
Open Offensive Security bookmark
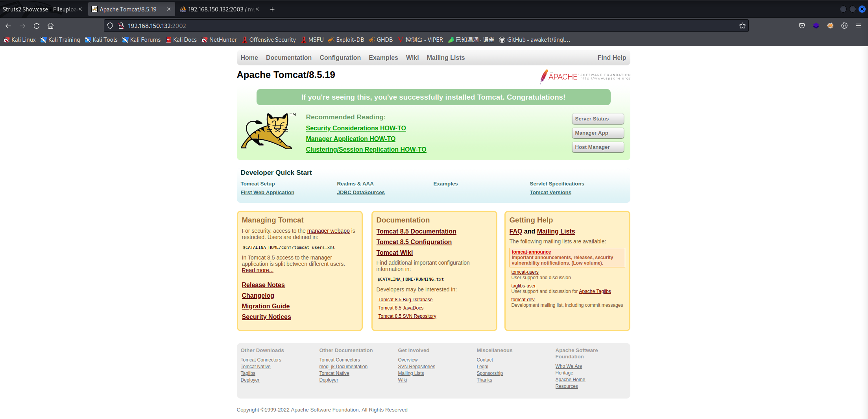click(269, 40)
